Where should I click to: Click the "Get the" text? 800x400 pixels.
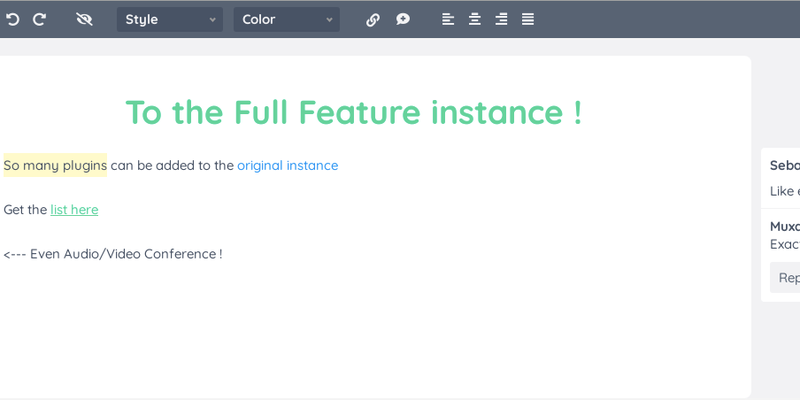click(26, 210)
